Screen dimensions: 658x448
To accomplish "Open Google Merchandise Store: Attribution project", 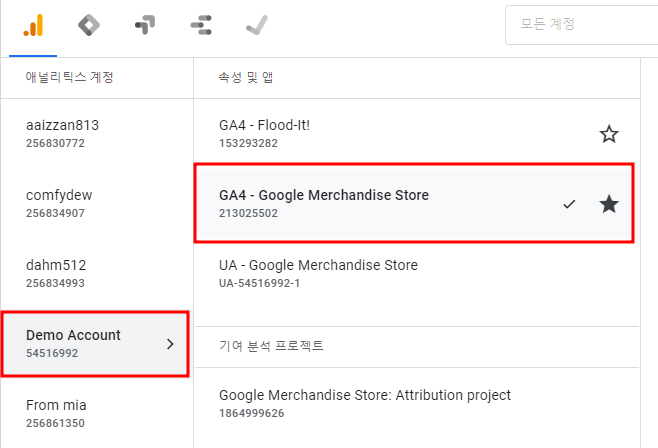I will tap(365, 395).
